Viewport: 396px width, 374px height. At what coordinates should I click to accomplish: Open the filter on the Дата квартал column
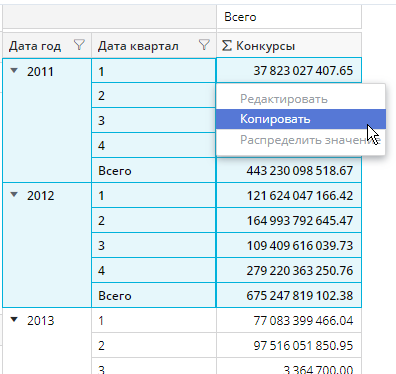point(204,45)
